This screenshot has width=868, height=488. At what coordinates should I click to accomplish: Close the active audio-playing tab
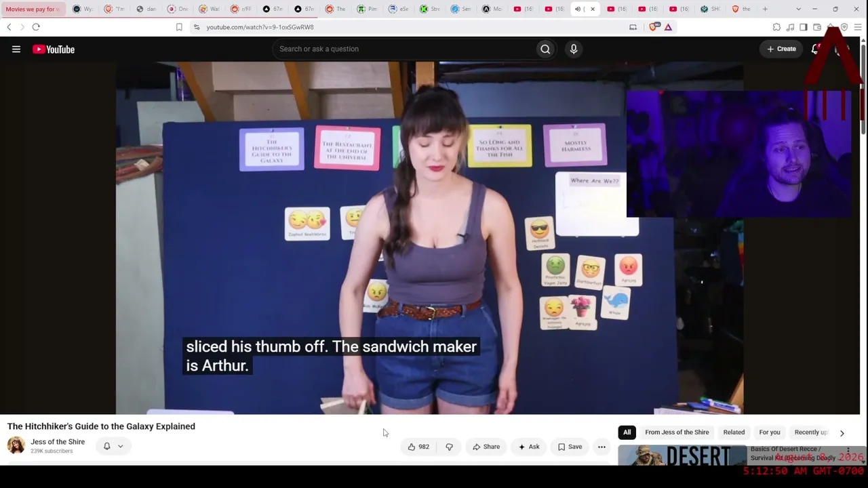coord(593,9)
